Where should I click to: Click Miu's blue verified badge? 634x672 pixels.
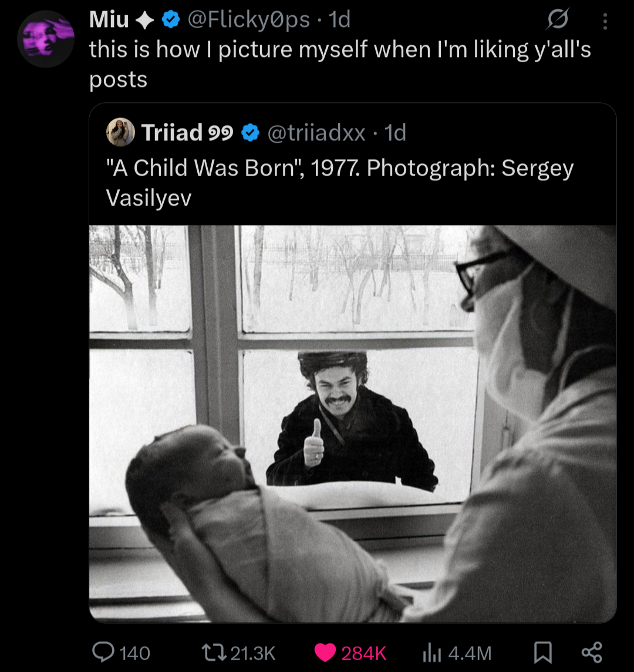pos(171,21)
